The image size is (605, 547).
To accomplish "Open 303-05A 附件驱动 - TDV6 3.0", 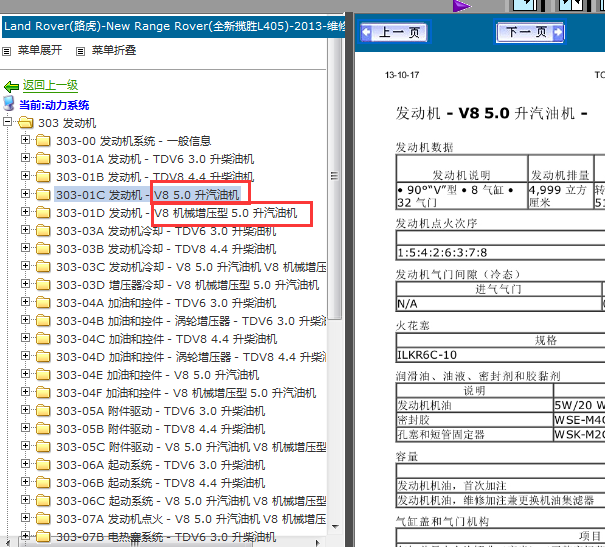I will pos(161,411).
